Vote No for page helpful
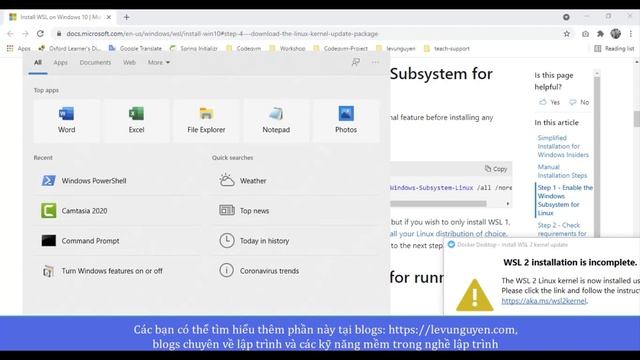Screen dimensions: 640x360 click(x=579, y=102)
